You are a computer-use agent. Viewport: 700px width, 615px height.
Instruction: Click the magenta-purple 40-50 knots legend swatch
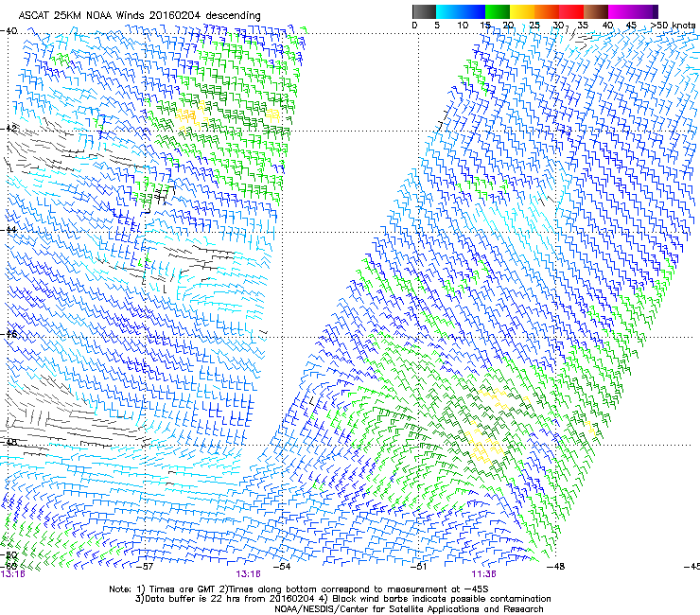coord(633,11)
